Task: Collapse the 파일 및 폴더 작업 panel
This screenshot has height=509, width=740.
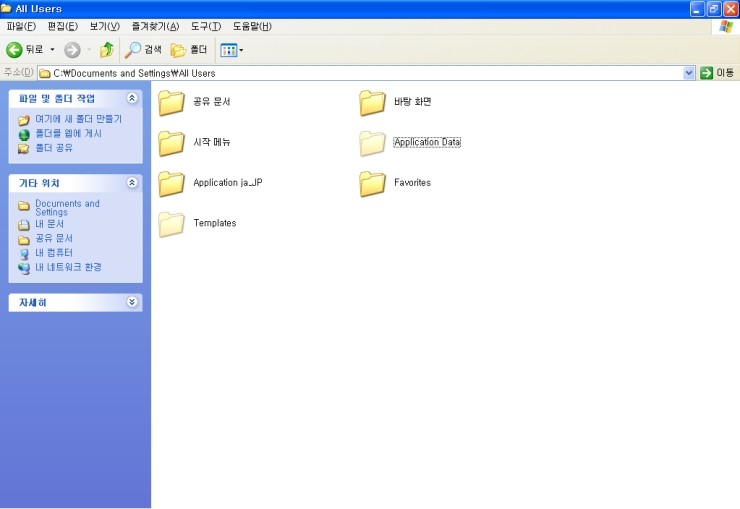Action: pos(132,98)
